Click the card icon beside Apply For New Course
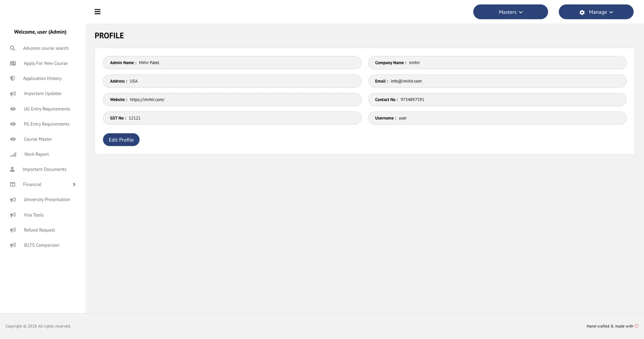Image resolution: width=644 pixels, height=339 pixels. click(13, 63)
